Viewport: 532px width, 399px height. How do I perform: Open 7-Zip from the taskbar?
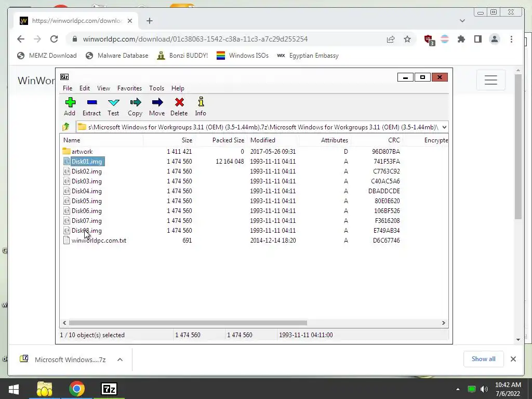coord(109,389)
